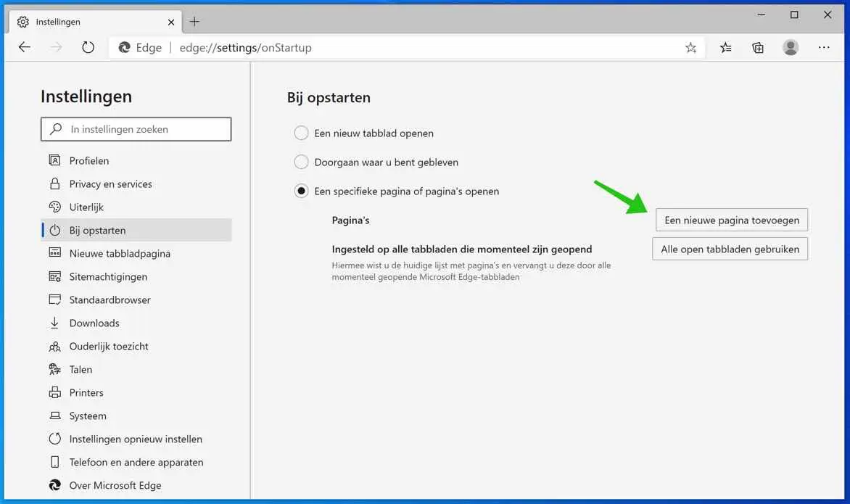Click 'Ingesteld op alle tabbladen die momenteel zijn geopend'
Viewport: 850px width, 504px height.
(462, 249)
